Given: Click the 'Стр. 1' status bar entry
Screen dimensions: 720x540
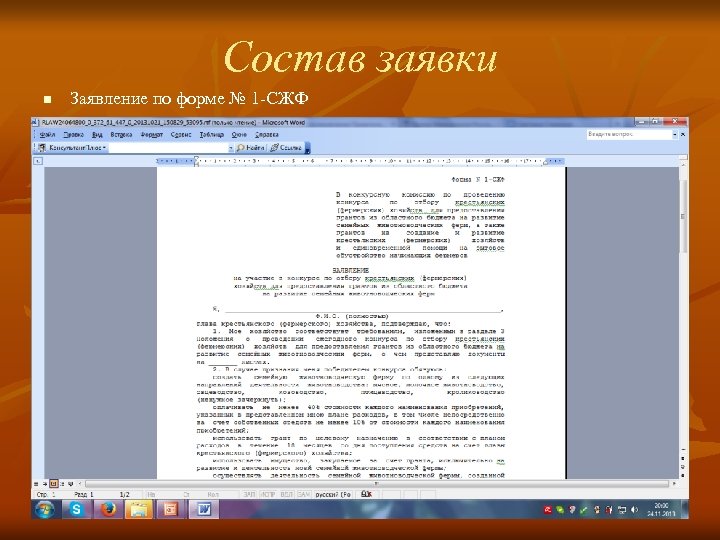Looking at the screenshot, I should (45, 495).
